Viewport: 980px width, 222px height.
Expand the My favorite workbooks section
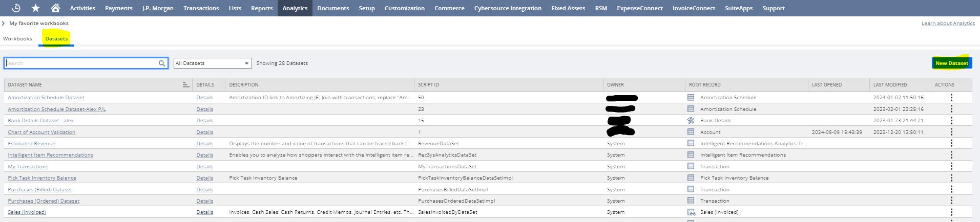(4, 23)
